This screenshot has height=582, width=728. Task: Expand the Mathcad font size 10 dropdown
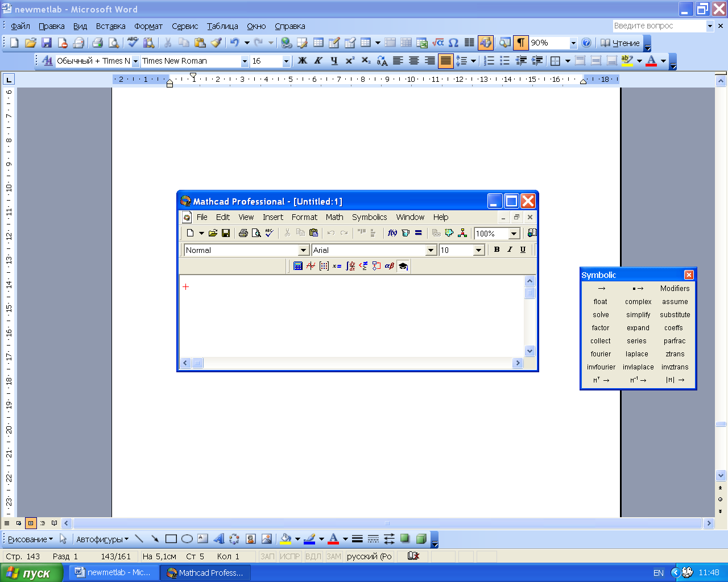[479, 250]
